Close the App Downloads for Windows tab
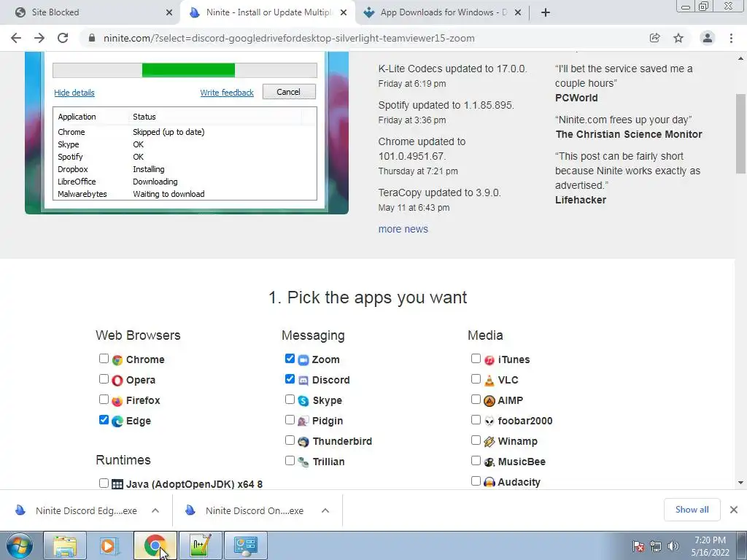The image size is (747, 560). [518, 12]
